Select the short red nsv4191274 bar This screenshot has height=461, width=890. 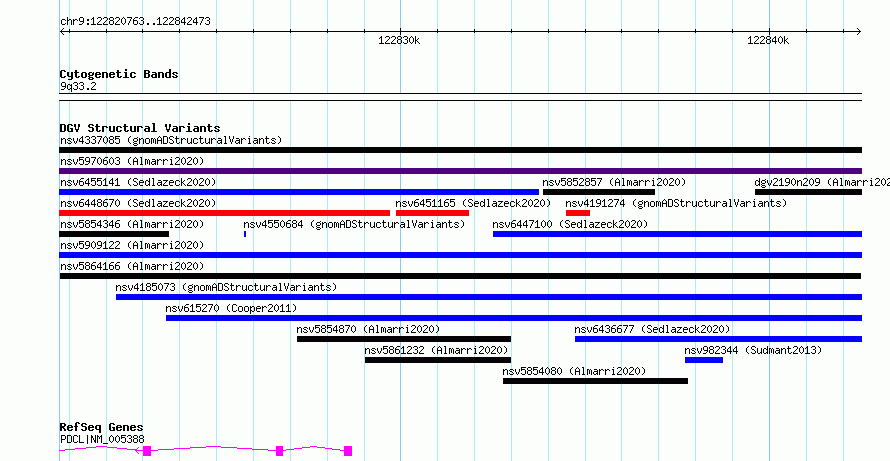[578, 213]
